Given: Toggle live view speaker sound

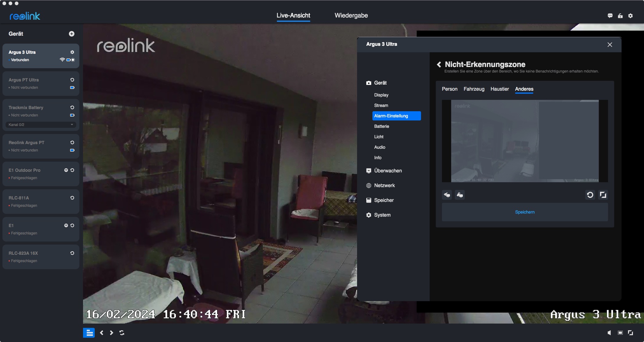Looking at the screenshot, I should [x=609, y=333].
